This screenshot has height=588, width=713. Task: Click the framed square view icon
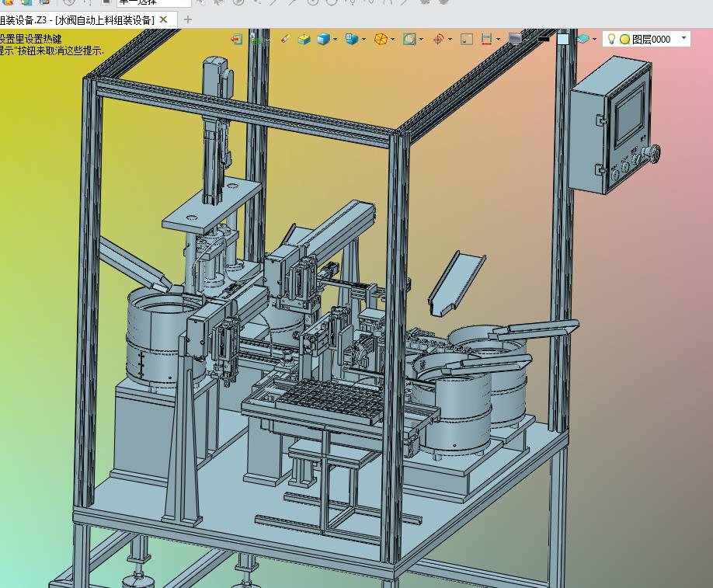tap(409, 40)
